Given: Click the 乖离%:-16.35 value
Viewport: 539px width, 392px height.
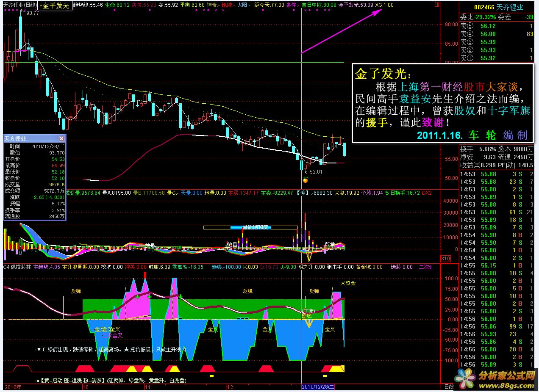Looking at the screenshot, I should 188,267.
